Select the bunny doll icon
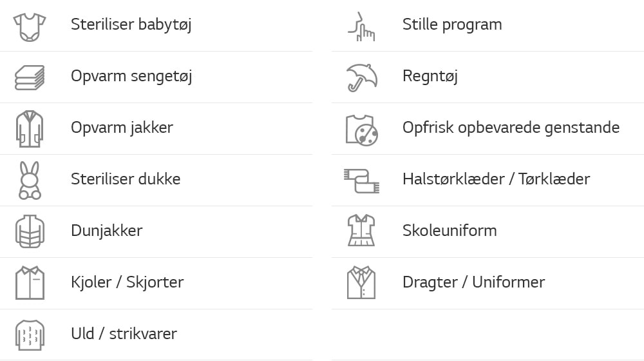Screen dimensions: 644x361 coord(30,180)
